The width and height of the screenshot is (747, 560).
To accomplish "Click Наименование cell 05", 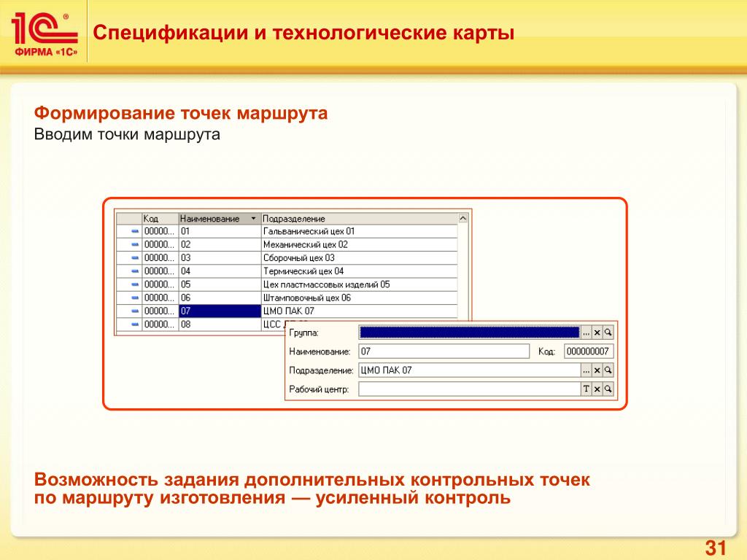I will pyautogui.click(x=220, y=285).
